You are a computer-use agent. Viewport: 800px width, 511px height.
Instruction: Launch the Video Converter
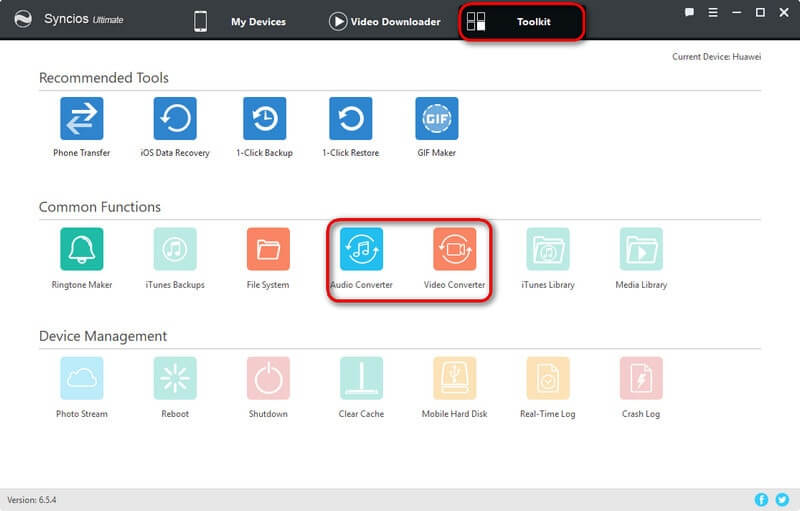(x=455, y=249)
